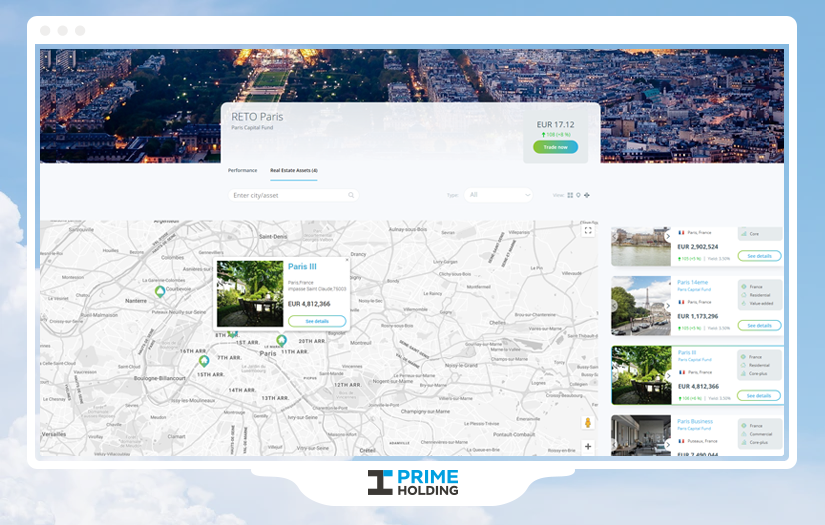The height and width of the screenshot is (525, 825).
Task: See details for Paris III card
Action: click(758, 396)
